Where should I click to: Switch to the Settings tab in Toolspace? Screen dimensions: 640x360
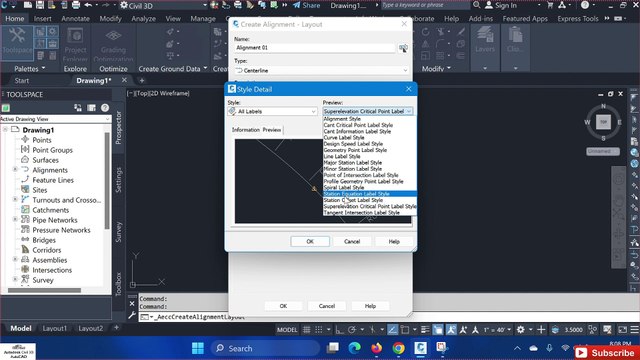click(x=118, y=180)
